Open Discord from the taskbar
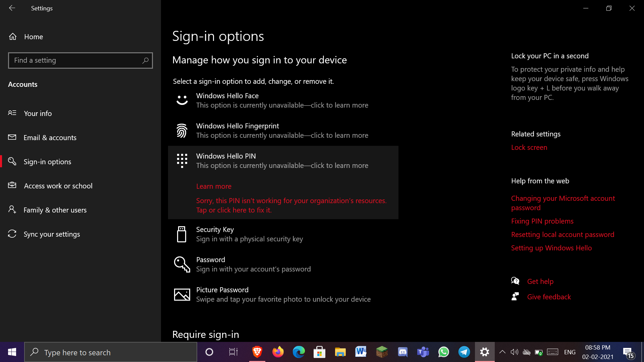Screen dimensions: 644x362 pos(402,352)
